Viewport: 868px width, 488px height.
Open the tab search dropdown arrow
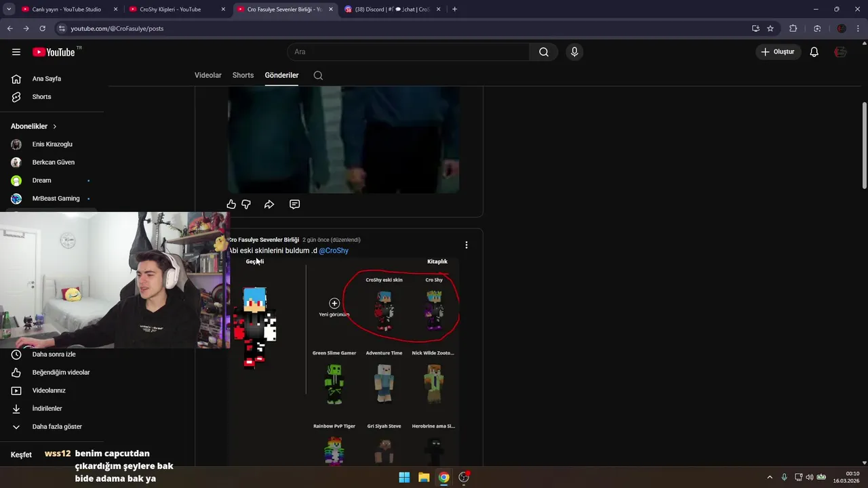point(9,9)
